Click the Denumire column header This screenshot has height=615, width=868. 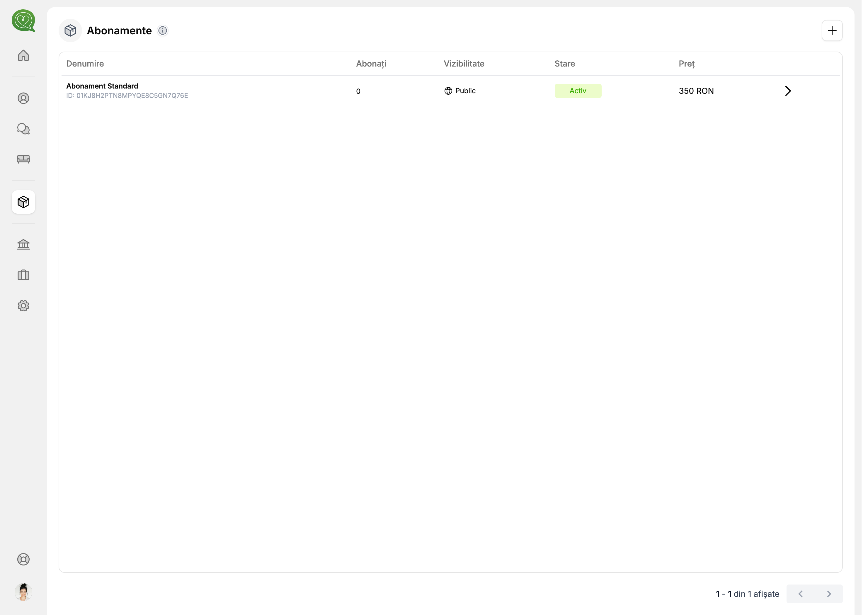[x=85, y=64]
